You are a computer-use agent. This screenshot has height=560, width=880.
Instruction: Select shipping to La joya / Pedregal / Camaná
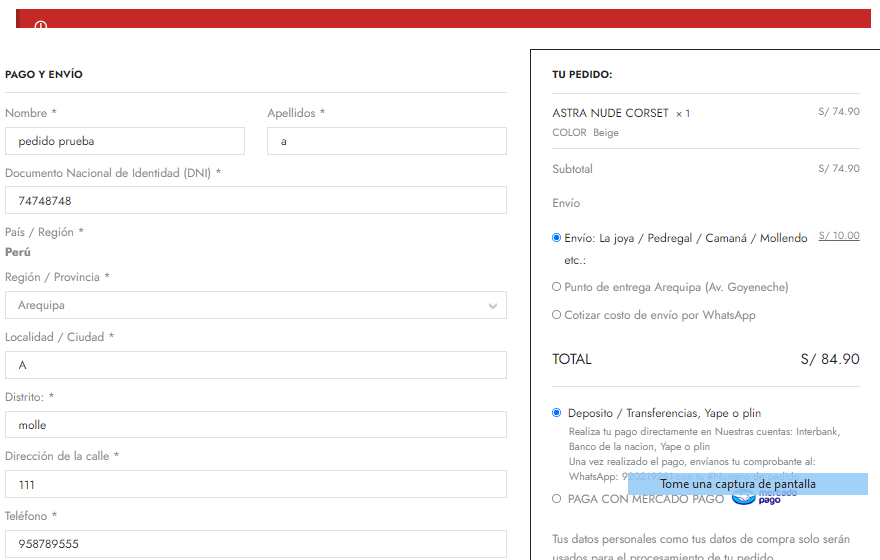(x=556, y=238)
